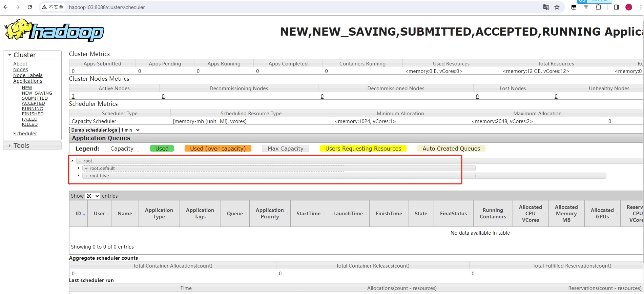Open the Show entries count dropdown
Viewport: 644px width, 294px height.
92,196
